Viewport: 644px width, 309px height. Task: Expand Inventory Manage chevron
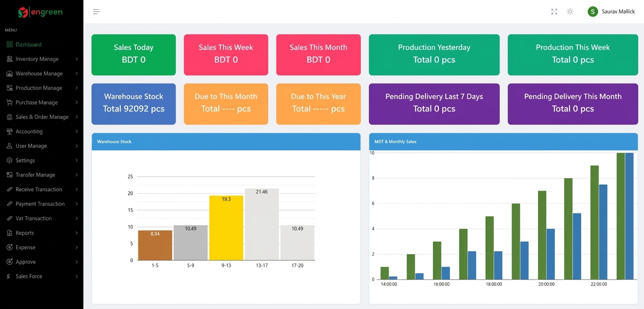tap(77, 59)
